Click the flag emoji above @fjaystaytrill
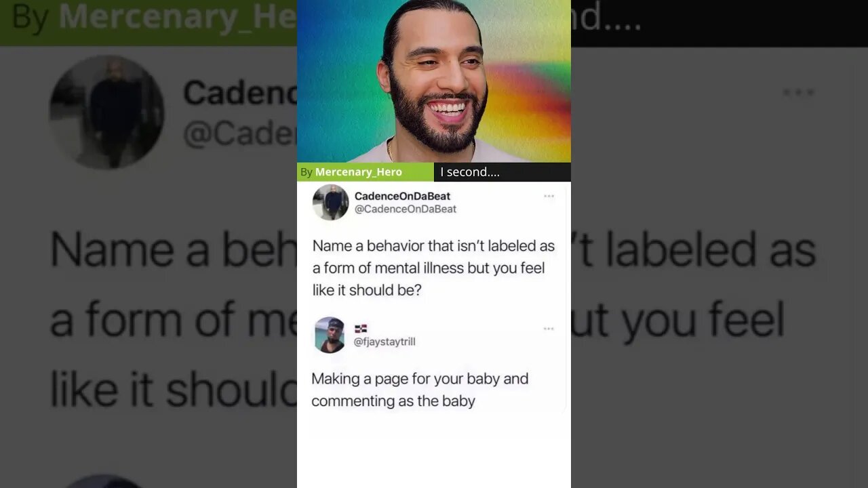 [x=361, y=329]
